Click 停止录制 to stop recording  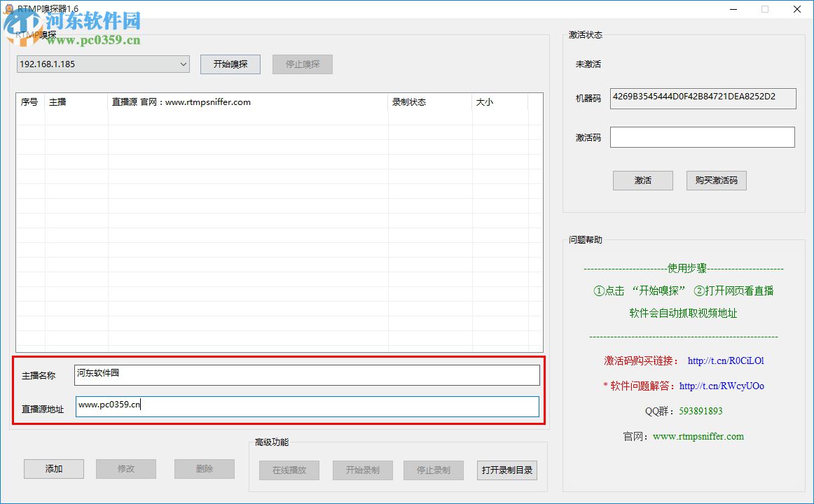[x=433, y=470]
